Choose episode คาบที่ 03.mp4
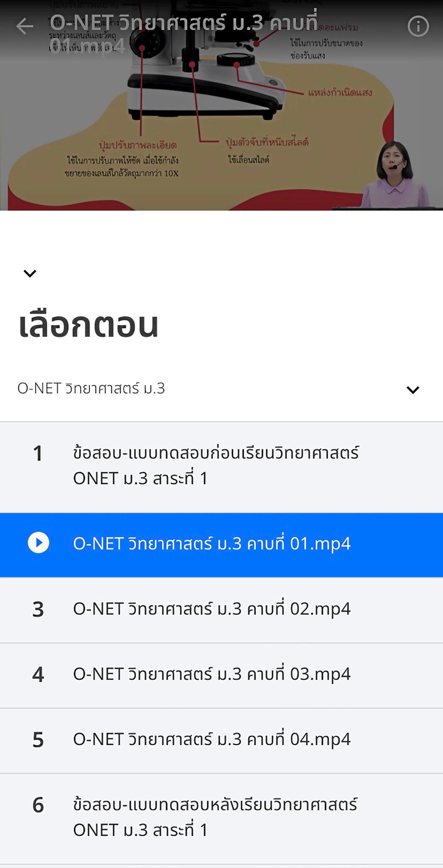This screenshot has width=443, height=868. (211, 674)
